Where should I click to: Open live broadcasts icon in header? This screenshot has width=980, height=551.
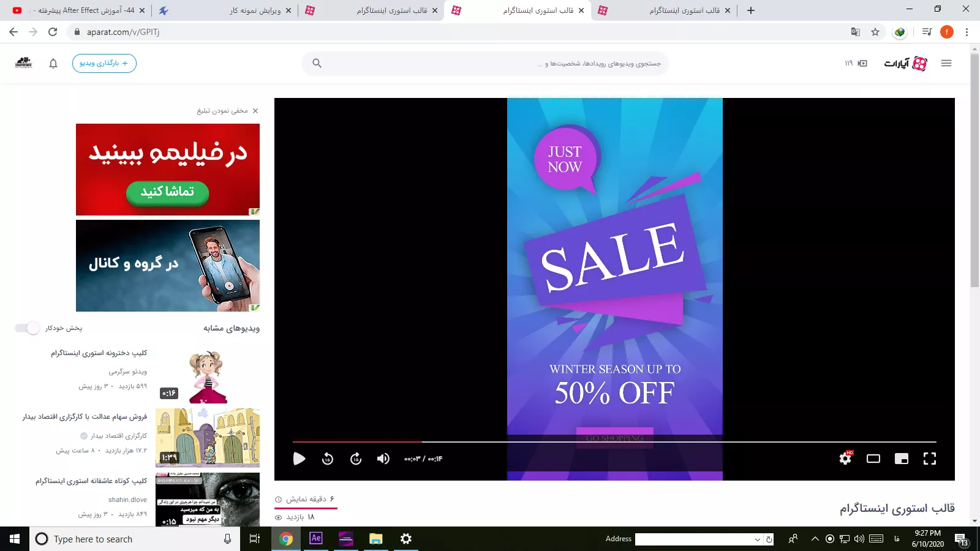(x=862, y=63)
